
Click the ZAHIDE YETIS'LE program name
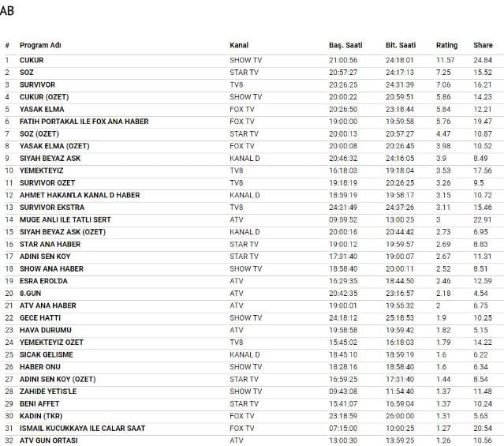click(48, 391)
